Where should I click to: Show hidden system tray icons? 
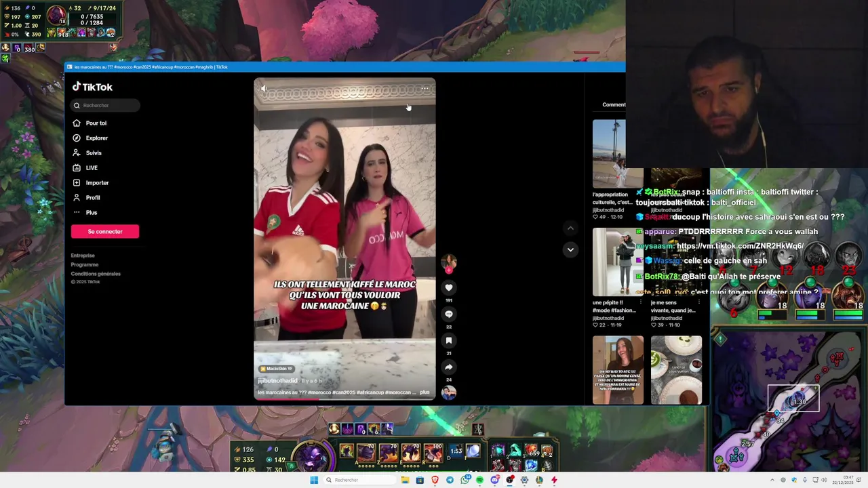point(772,480)
